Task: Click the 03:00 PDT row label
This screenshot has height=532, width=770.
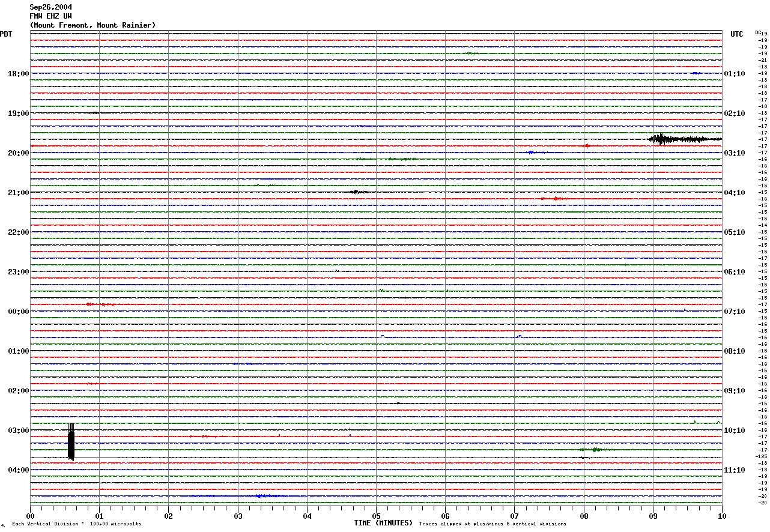Action: tap(19, 431)
